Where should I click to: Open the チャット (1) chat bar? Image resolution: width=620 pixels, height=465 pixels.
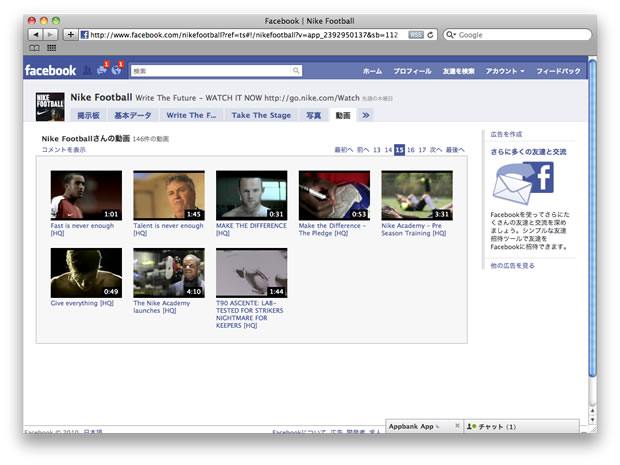tap(521, 427)
